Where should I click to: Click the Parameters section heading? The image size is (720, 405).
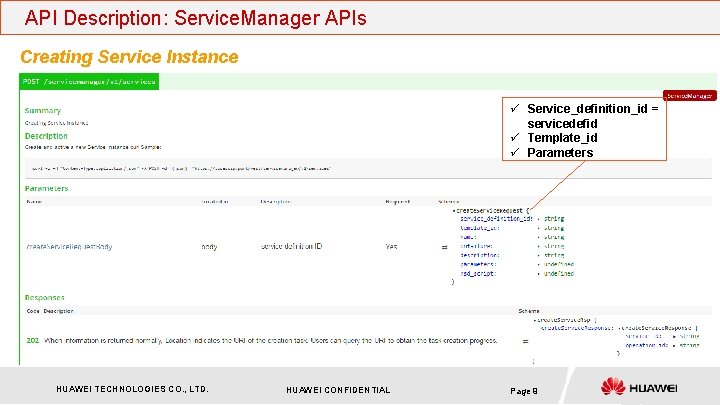tap(46, 188)
